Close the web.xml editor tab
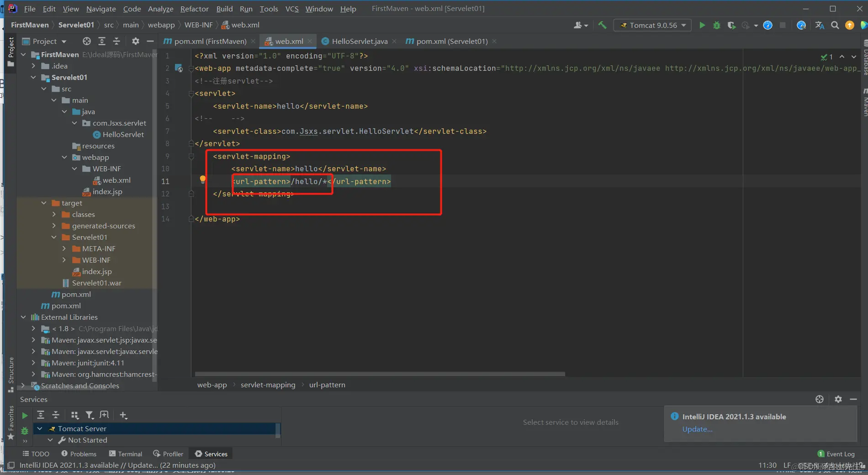The image size is (868, 475). tap(310, 41)
